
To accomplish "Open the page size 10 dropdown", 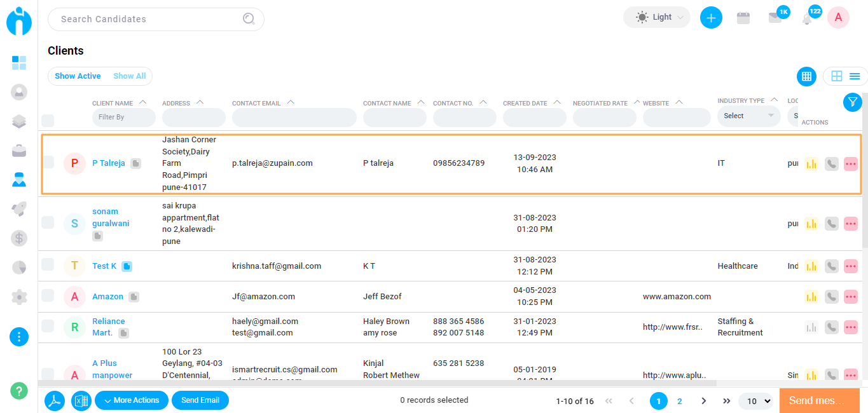I will 756,401.
